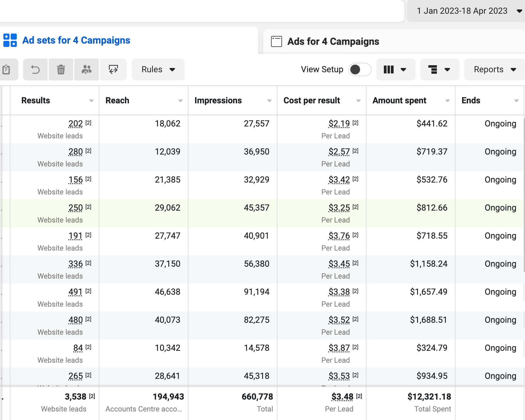525x420 pixels.
Task: Open the Reports dropdown menu
Action: click(x=495, y=69)
